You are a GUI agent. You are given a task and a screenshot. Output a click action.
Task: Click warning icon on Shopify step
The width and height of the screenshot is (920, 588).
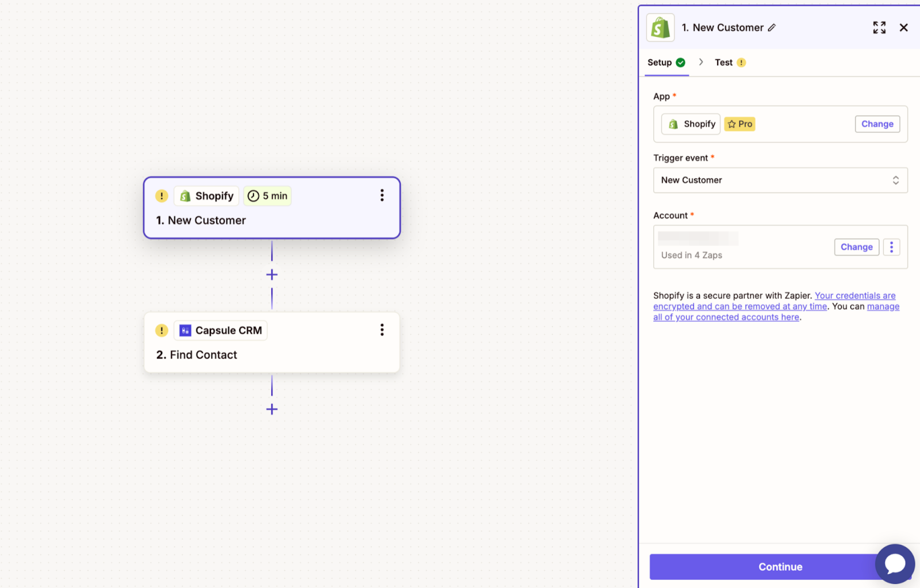[x=162, y=196]
